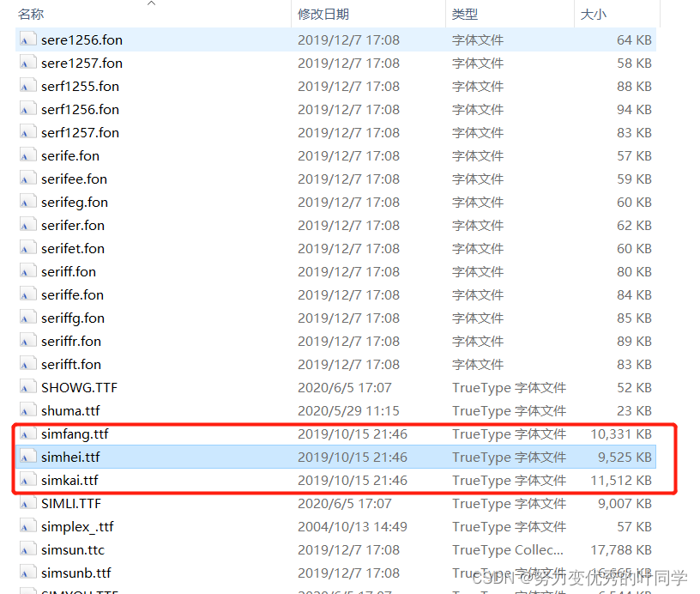Image resolution: width=700 pixels, height=594 pixels.
Task: Click the font file icon beside sere1256.fon
Action: (26, 39)
